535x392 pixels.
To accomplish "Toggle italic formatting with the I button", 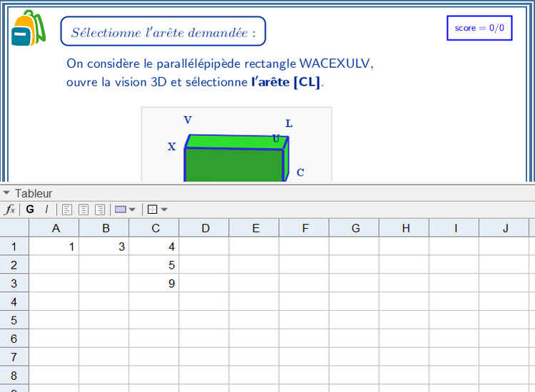I will tap(46, 210).
